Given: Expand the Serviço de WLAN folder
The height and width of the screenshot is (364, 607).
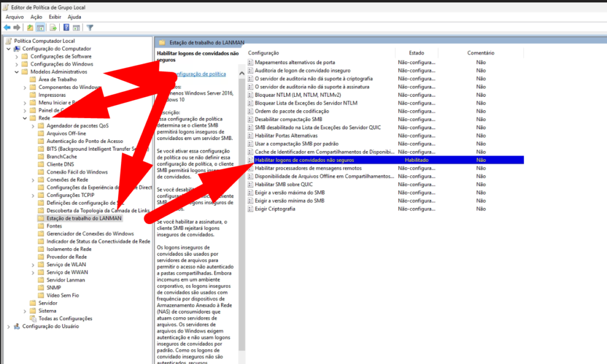Looking at the screenshot, I should [33, 264].
